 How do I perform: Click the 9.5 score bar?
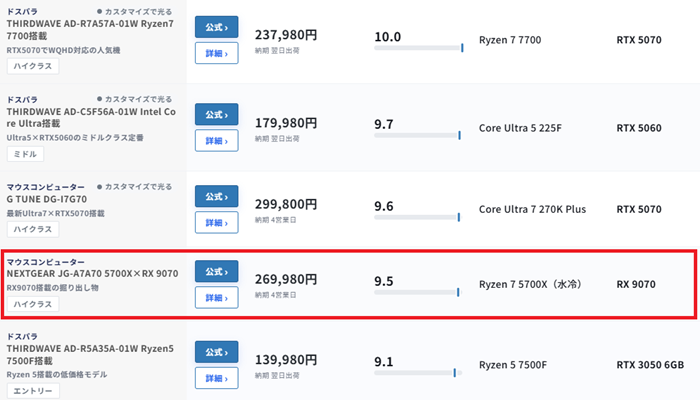(419, 292)
